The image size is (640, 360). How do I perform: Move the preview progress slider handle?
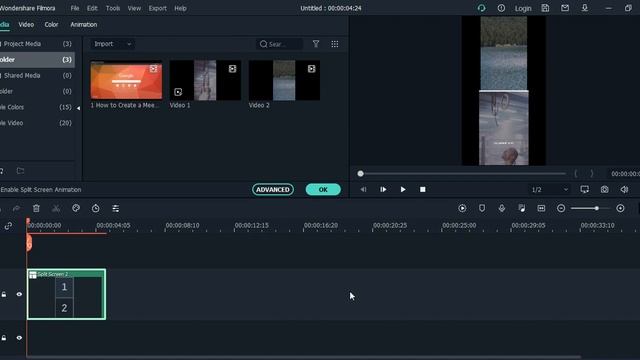coord(360,173)
